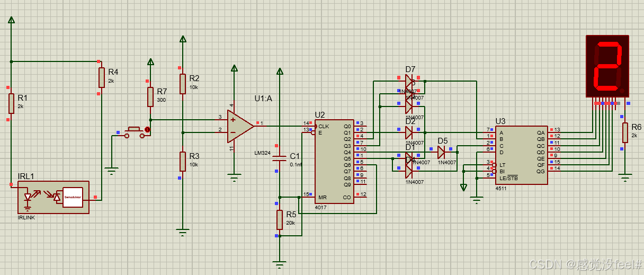Click the IRLINK label under IRL1
The width and height of the screenshot is (644, 275).
coord(26,218)
